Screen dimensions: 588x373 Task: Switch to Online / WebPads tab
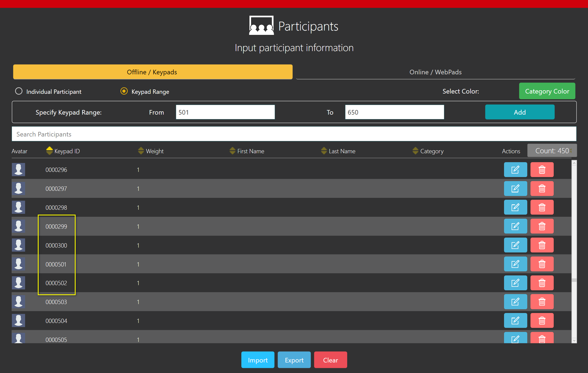(x=435, y=72)
